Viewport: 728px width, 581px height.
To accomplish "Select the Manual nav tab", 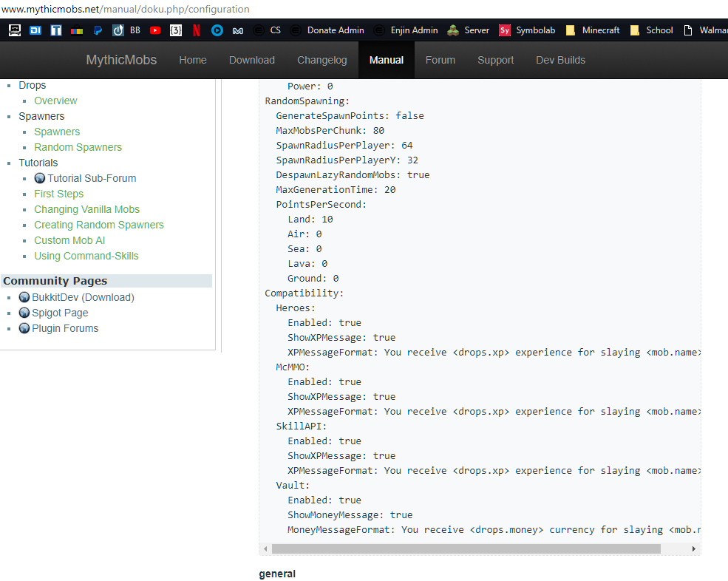I will pyautogui.click(x=387, y=60).
